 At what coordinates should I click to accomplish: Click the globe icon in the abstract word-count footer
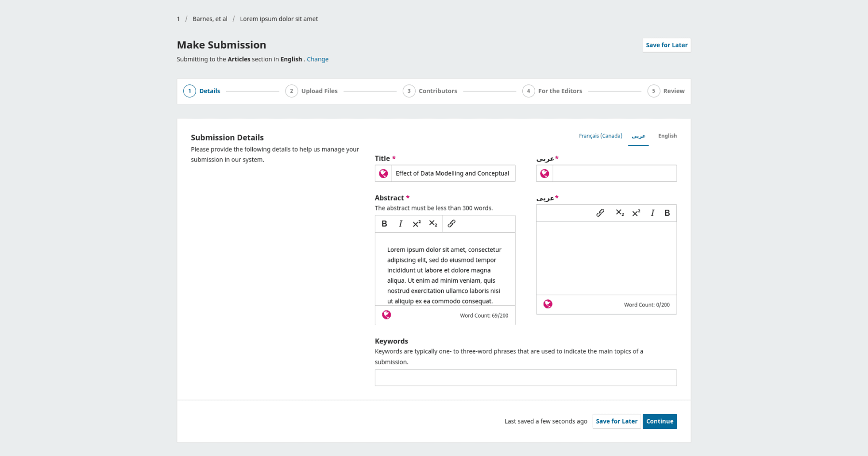(x=386, y=315)
